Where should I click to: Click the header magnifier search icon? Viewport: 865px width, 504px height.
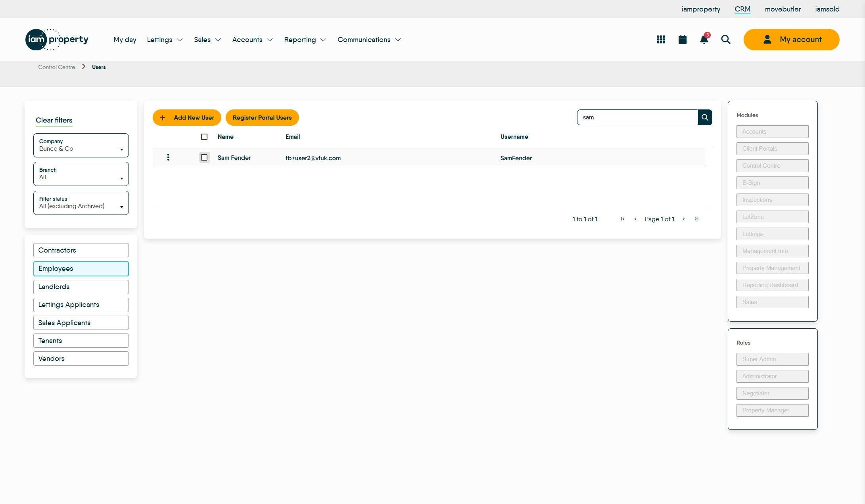point(725,40)
